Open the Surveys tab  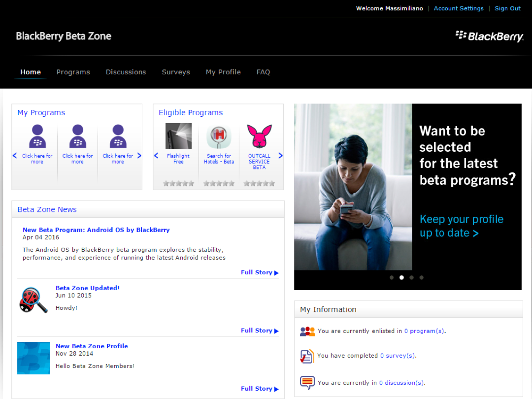(x=176, y=72)
